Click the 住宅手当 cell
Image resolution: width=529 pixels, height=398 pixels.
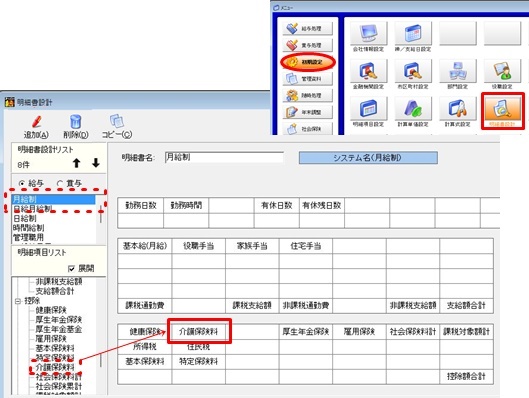point(306,246)
